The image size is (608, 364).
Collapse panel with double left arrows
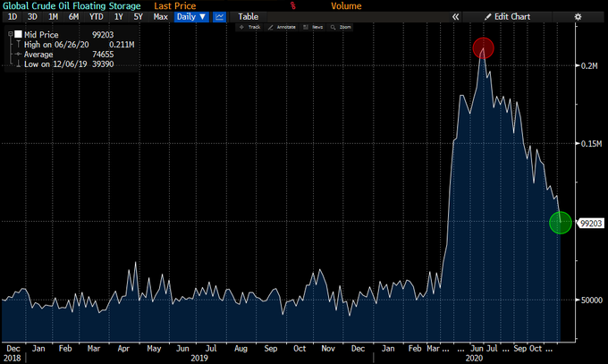coord(455,16)
